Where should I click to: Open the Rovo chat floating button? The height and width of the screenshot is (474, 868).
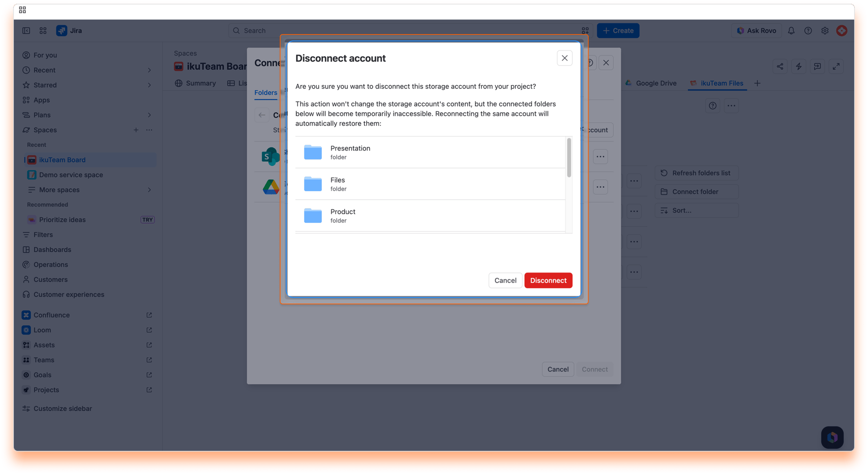[x=832, y=438]
